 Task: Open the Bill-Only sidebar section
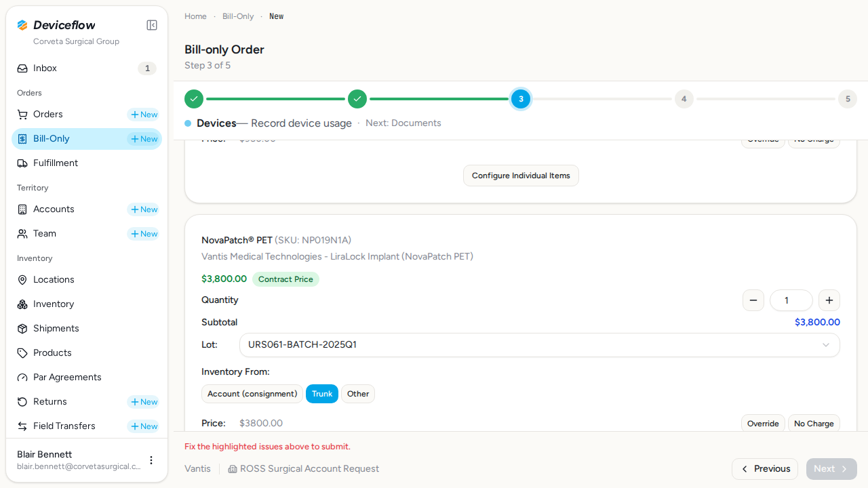coord(87,139)
